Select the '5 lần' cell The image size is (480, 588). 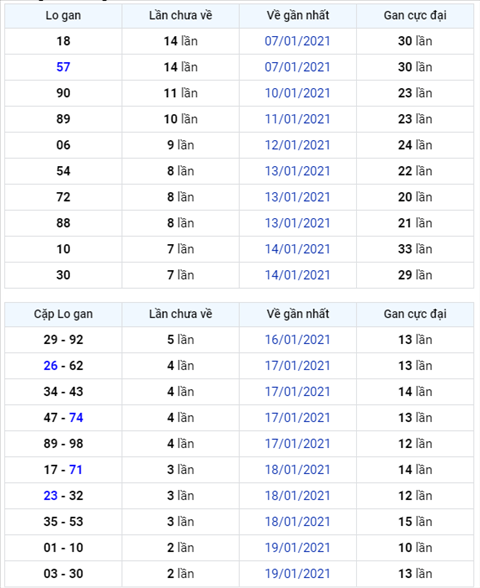[180, 340]
